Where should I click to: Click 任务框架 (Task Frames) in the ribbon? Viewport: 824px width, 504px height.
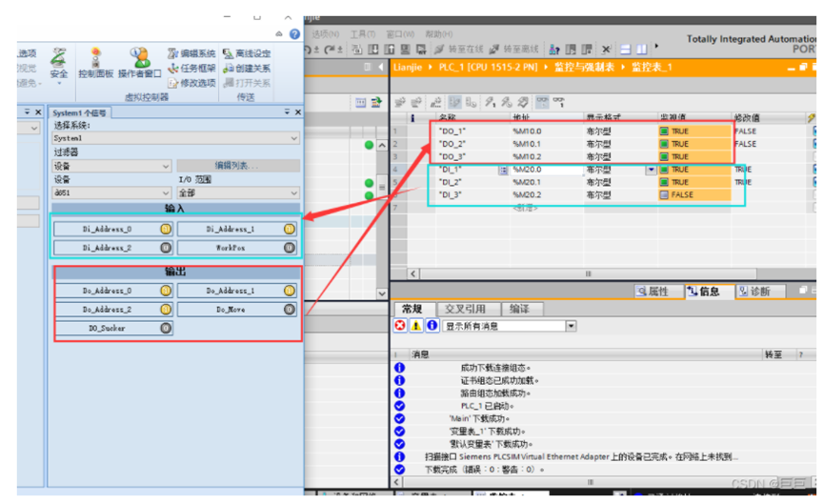click(x=191, y=69)
